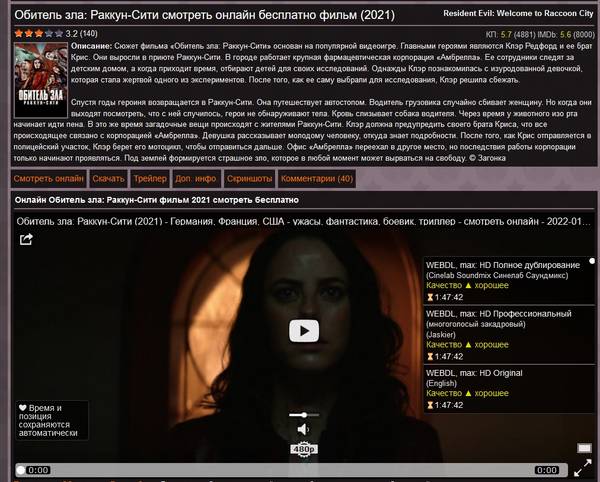Click the movie poster thumbnail

point(41,80)
